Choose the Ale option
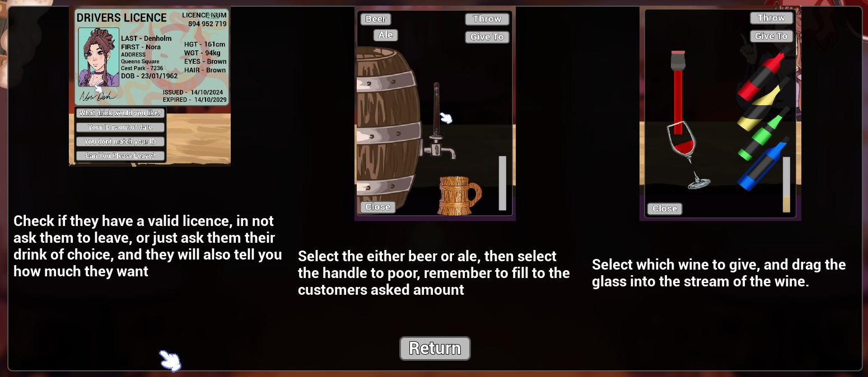The height and width of the screenshot is (377, 868). pyautogui.click(x=385, y=35)
